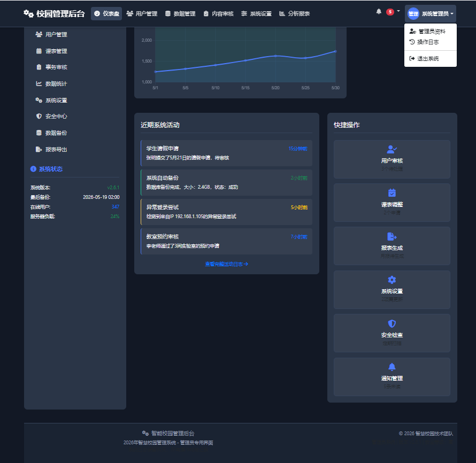Viewport: 476px width, 463px height.
Task: Open 用户管理 in top navigation
Action: (142, 14)
